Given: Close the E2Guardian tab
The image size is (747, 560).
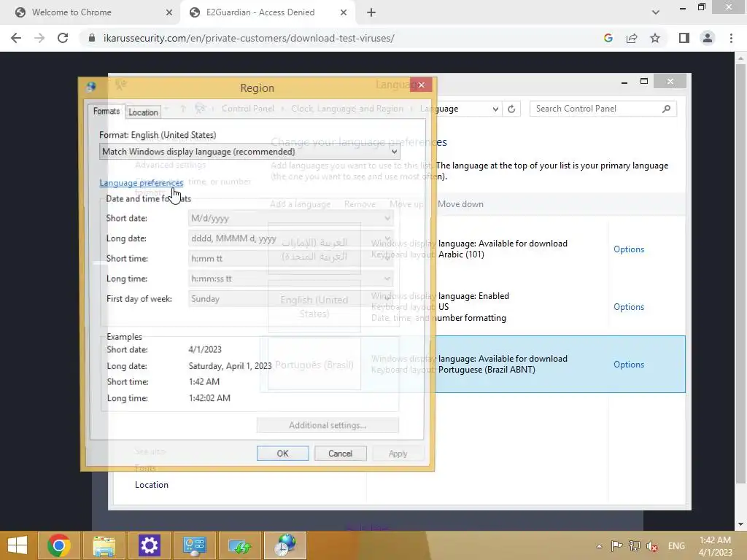Looking at the screenshot, I should pyautogui.click(x=344, y=12).
